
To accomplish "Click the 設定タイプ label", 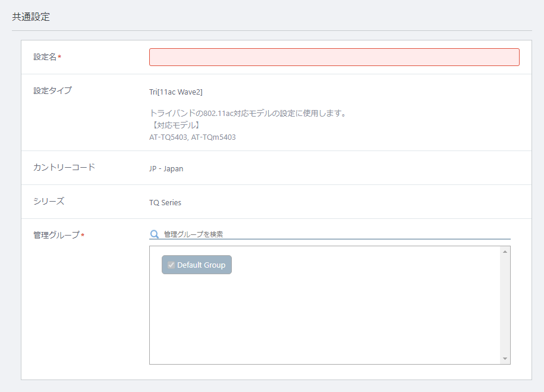I will pyautogui.click(x=52, y=90).
